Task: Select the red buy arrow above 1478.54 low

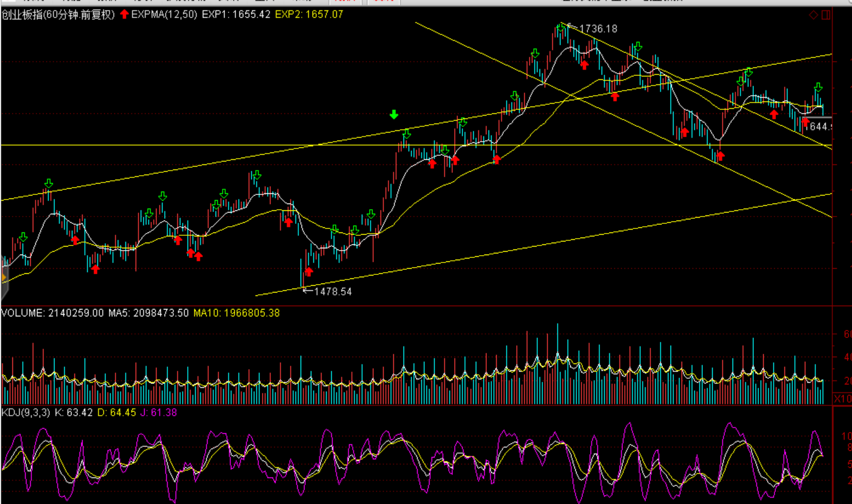Action: pyautogui.click(x=309, y=272)
